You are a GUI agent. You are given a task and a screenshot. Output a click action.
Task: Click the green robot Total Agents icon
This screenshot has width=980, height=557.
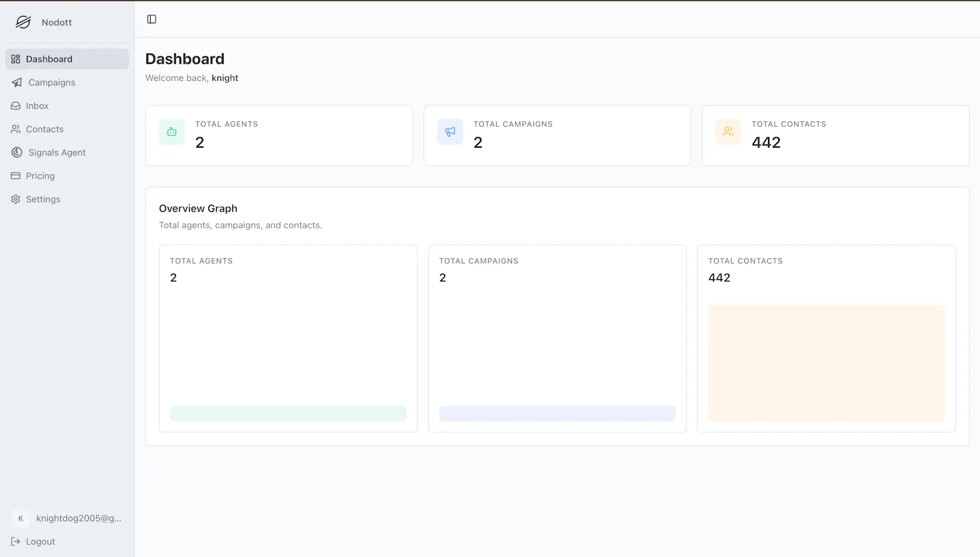tap(171, 132)
